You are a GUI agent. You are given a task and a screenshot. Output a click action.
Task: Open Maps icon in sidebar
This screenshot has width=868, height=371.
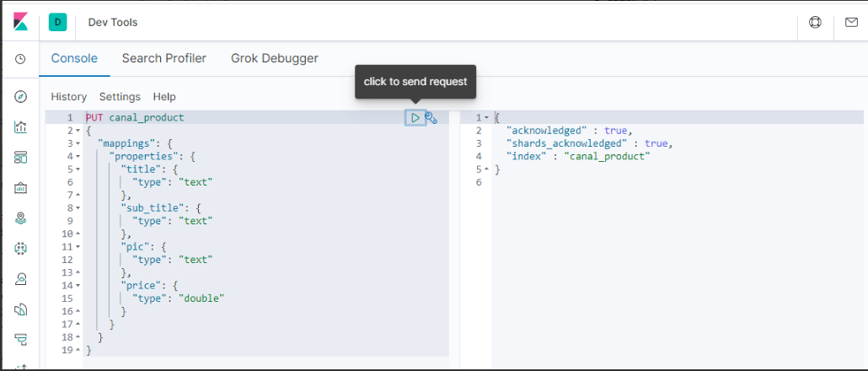click(20, 218)
